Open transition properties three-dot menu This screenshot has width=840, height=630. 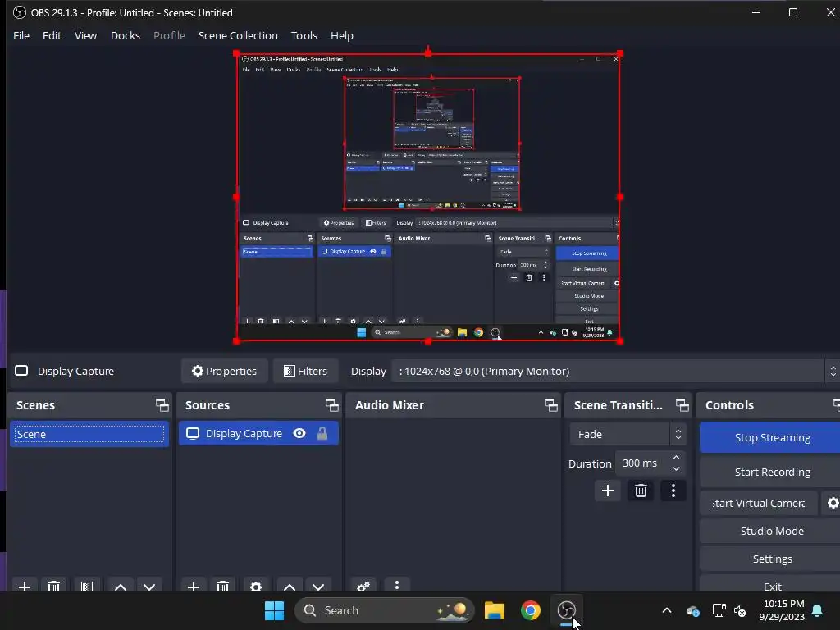pos(673,491)
